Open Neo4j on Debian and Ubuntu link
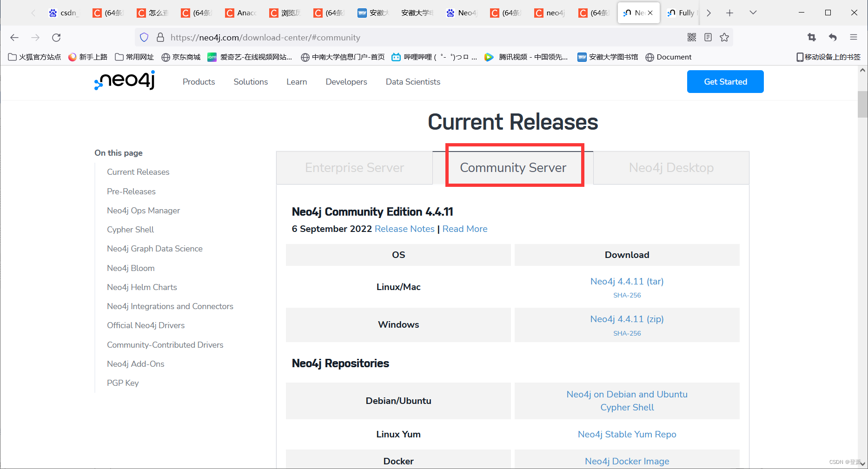The height and width of the screenshot is (469, 868). tap(627, 394)
